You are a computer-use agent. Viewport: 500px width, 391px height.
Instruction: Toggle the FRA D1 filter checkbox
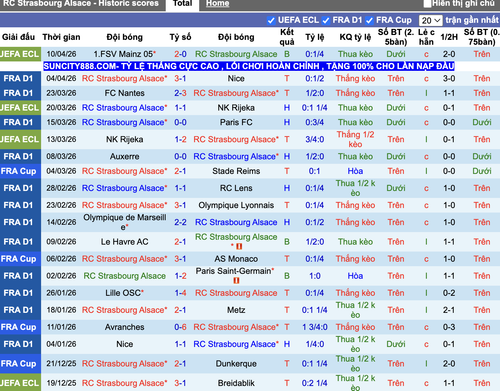[x=326, y=21]
